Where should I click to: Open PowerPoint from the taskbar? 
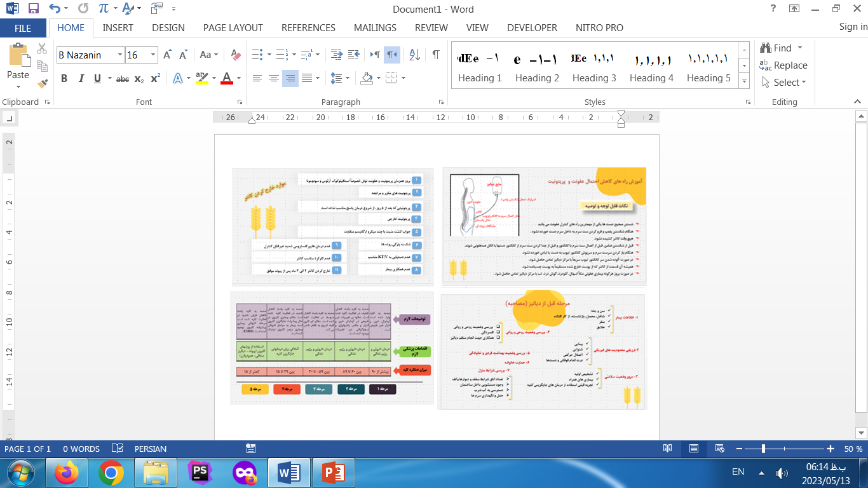[333, 473]
